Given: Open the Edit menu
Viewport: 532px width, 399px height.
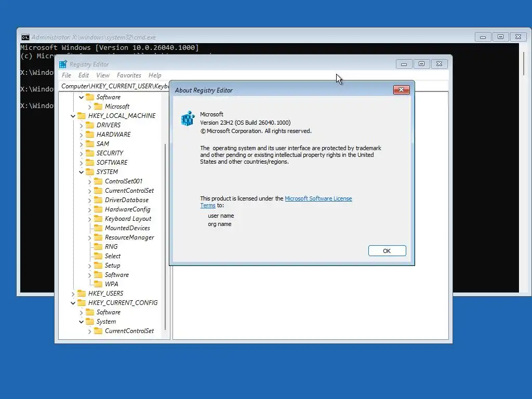Looking at the screenshot, I should click(x=84, y=75).
